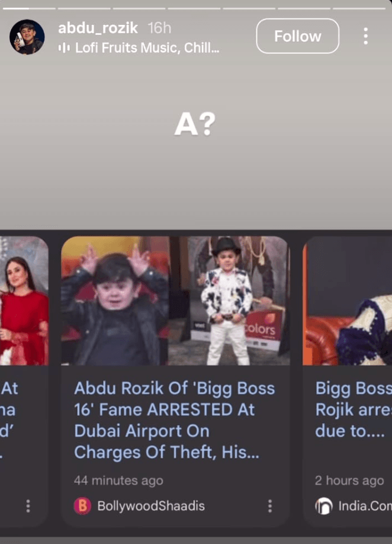
Task: Open Bigg Boss Rojik arrested headline
Action: coord(354,409)
